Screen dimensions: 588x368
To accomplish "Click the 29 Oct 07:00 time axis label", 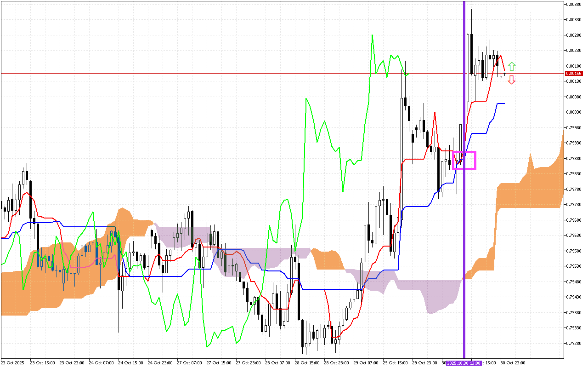I will click(x=366, y=363).
